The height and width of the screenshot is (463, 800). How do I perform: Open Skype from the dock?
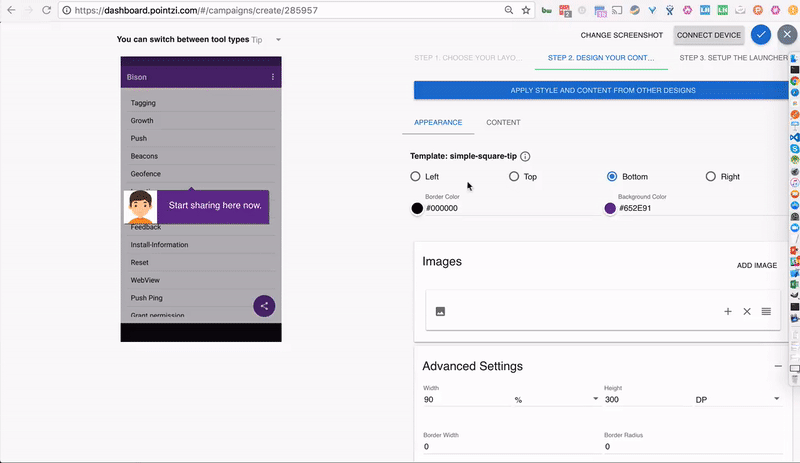point(795,149)
